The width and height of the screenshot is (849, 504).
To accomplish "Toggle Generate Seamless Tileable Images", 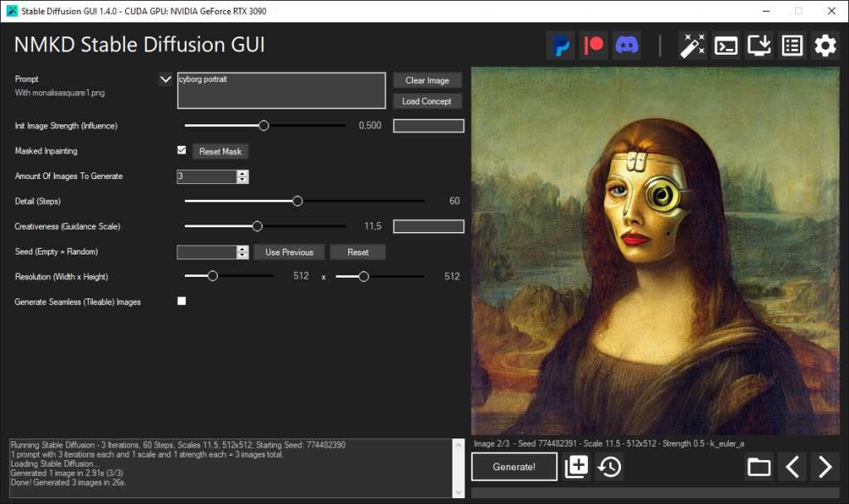I will pos(181,301).
